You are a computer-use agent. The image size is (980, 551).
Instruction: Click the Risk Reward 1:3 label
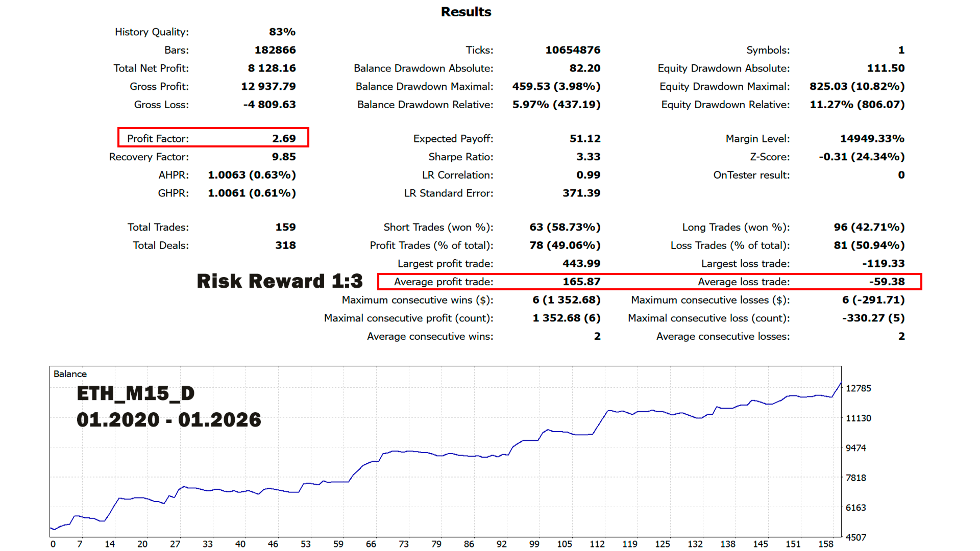click(279, 281)
